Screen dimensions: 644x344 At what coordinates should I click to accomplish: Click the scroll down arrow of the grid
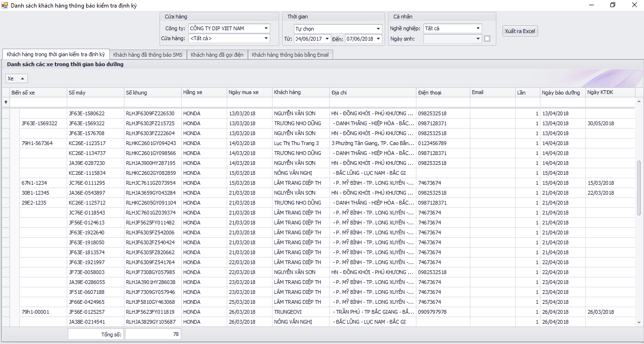pyautogui.click(x=639, y=322)
